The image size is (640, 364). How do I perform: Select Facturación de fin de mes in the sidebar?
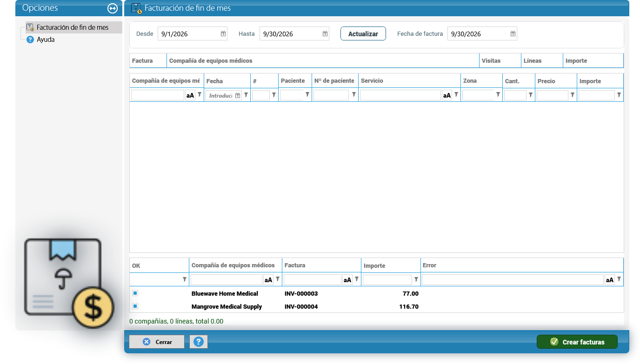tap(73, 27)
